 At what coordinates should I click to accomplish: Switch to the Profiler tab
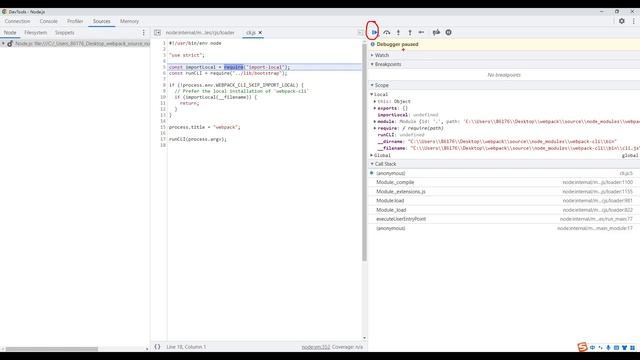[x=75, y=21]
